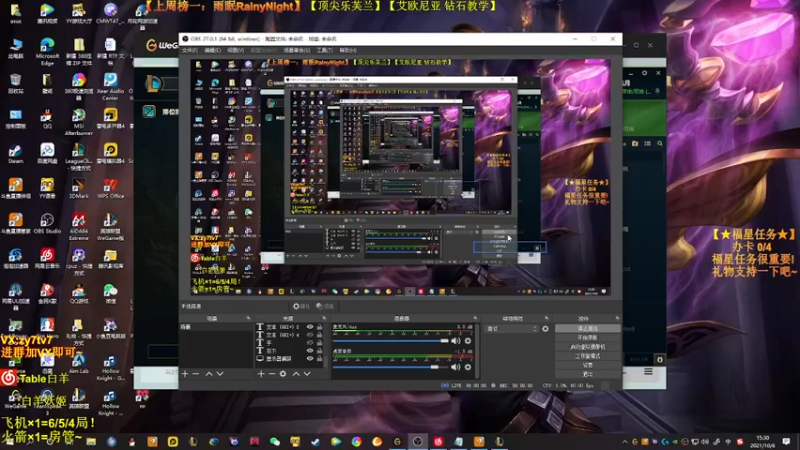Open the notification center on taskbar
This screenshot has width=800, height=450.
(786, 442)
